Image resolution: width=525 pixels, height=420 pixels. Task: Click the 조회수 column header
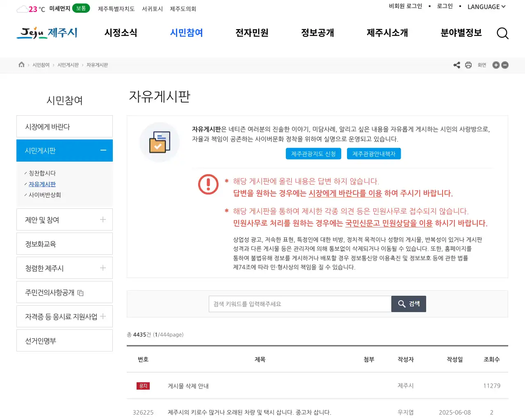click(x=492, y=359)
